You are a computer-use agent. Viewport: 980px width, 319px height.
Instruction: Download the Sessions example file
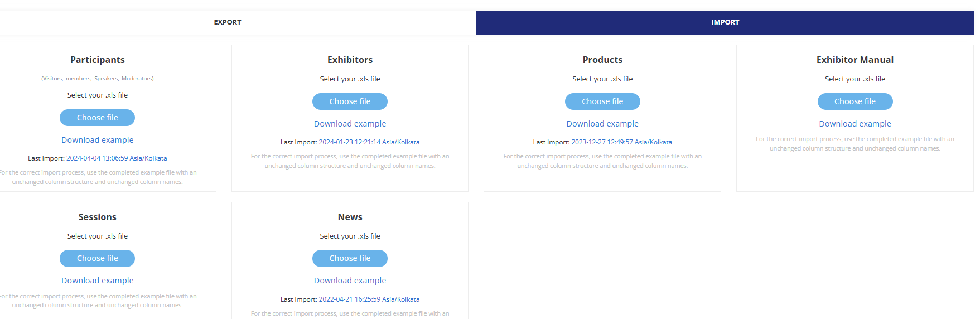pos(97,281)
